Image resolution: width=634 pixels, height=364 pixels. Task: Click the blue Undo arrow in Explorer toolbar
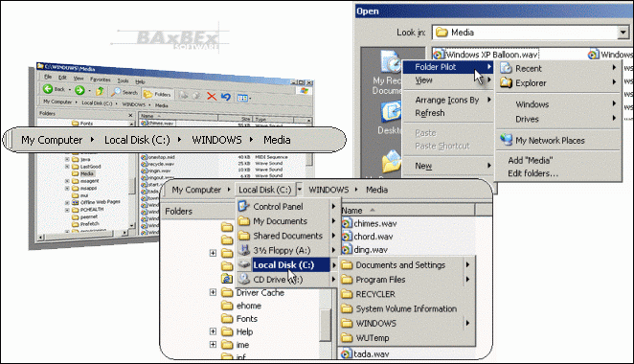pos(226,97)
